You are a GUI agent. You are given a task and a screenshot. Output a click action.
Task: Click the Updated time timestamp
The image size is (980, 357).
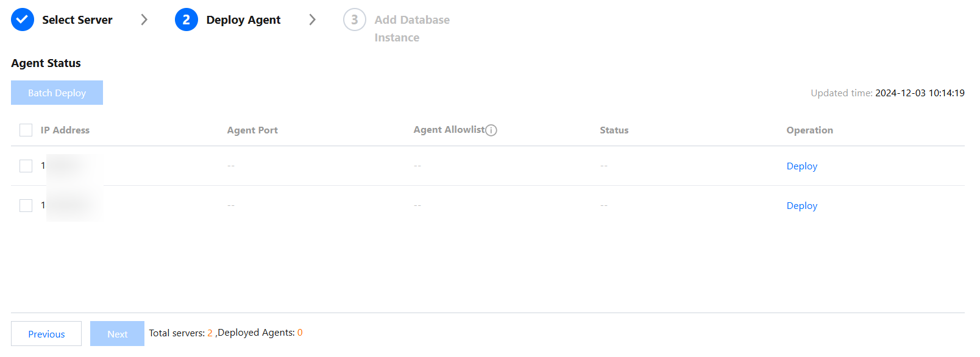click(x=919, y=93)
